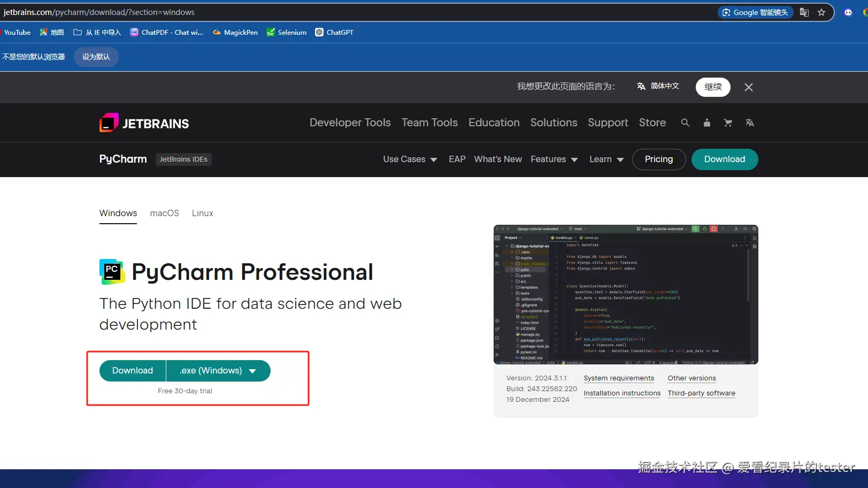This screenshot has width=868, height=488.
Task: Open the Other versions link
Action: (x=692, y=378)
